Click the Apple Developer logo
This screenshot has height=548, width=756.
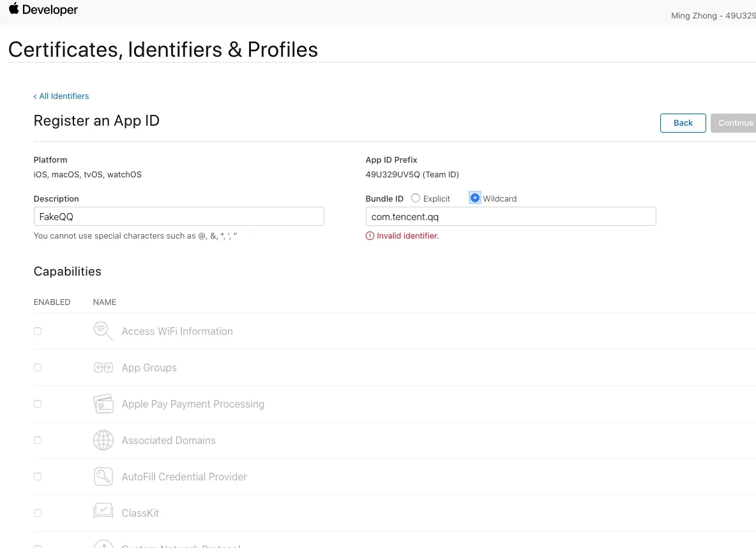(x=43, y=10)
